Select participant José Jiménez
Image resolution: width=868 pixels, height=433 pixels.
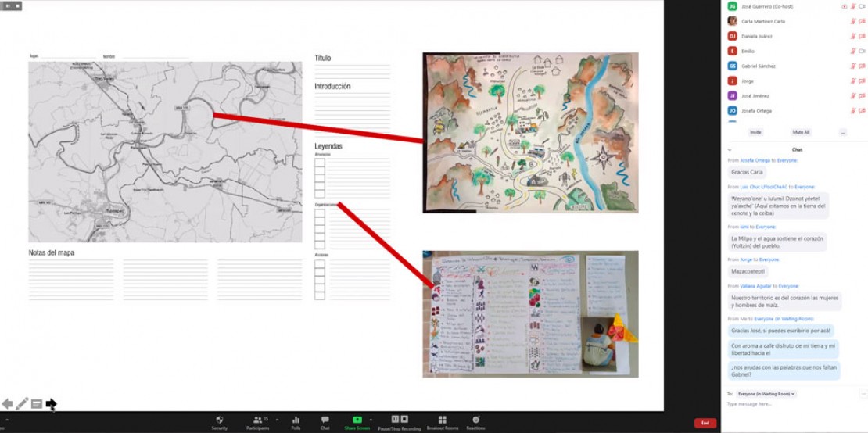click(x=795, y=95)
